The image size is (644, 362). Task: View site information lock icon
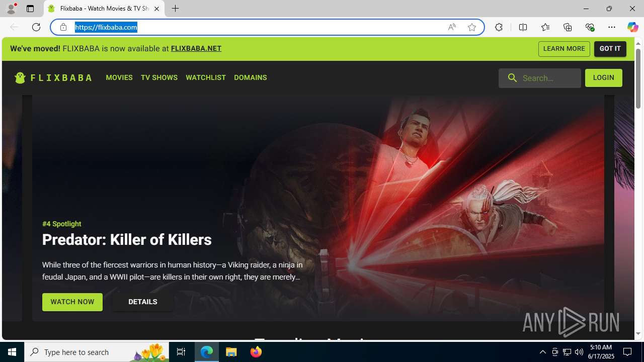pyautogui.click(x=63, y=27)
